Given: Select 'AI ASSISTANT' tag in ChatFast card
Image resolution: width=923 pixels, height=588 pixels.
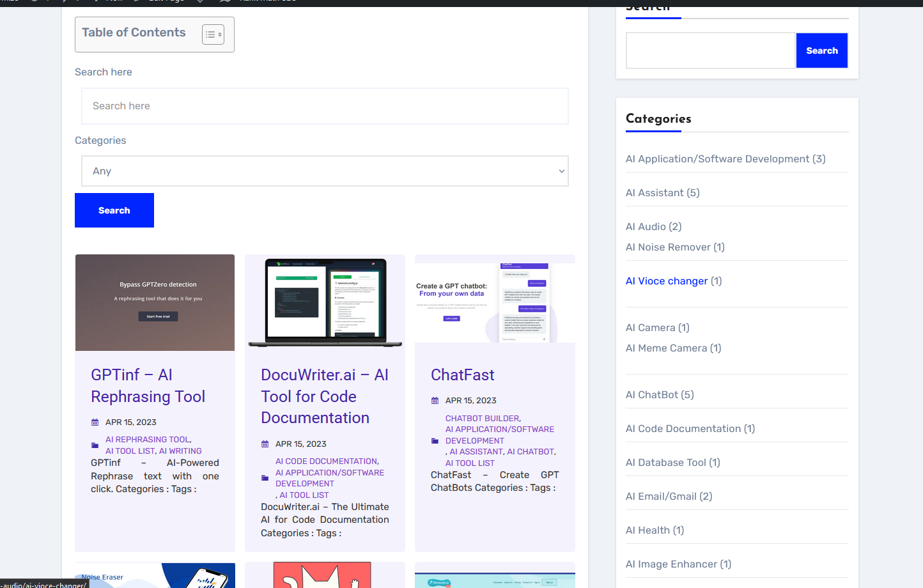Looking at the screenshot, I should [476, 452].
